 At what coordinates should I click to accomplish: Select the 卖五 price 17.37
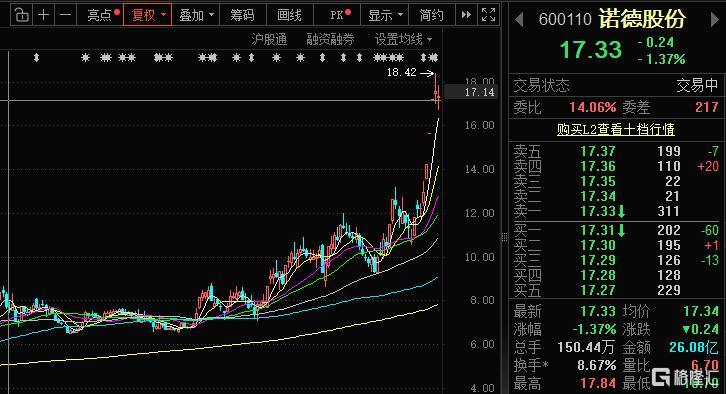pos(598,151)
